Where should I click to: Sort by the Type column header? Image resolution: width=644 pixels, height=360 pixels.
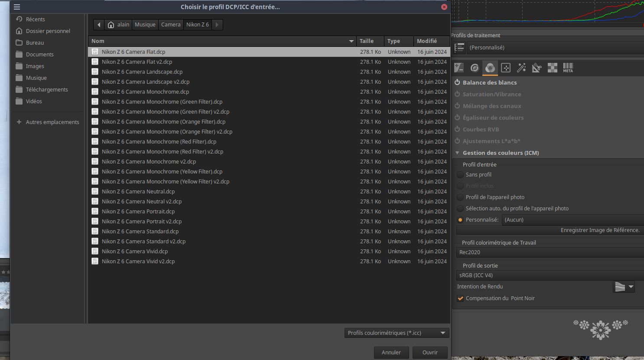[399, 41]
